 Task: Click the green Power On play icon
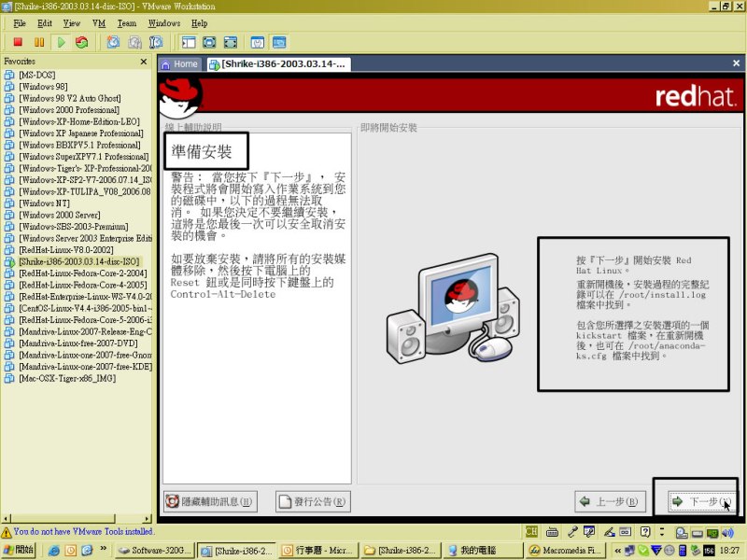61,42
